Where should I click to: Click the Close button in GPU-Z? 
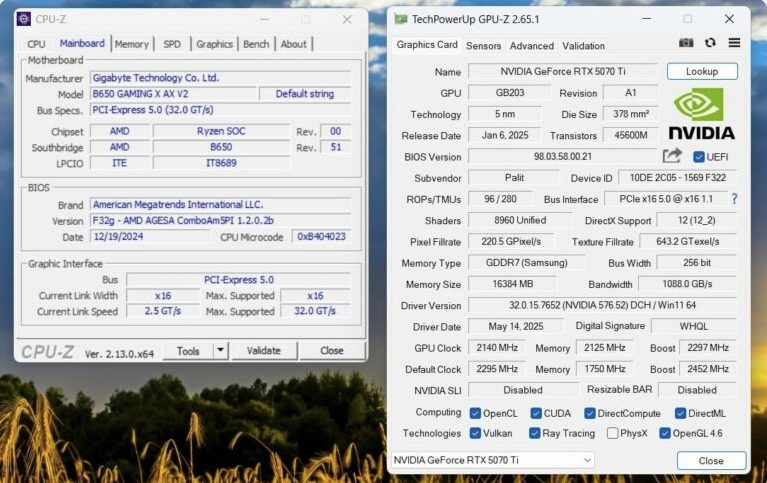click(x=711, y=460)
